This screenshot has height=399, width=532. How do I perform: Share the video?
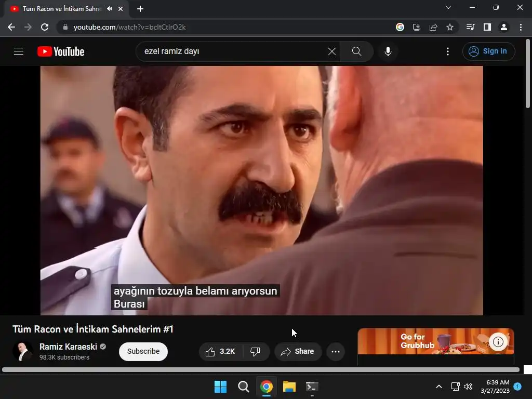coord(298,352)
